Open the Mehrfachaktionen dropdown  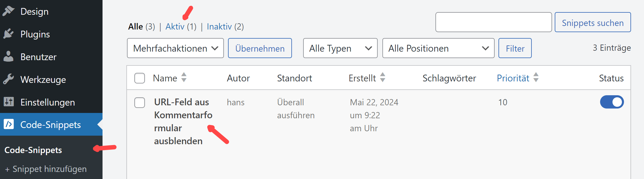point(175,48)
